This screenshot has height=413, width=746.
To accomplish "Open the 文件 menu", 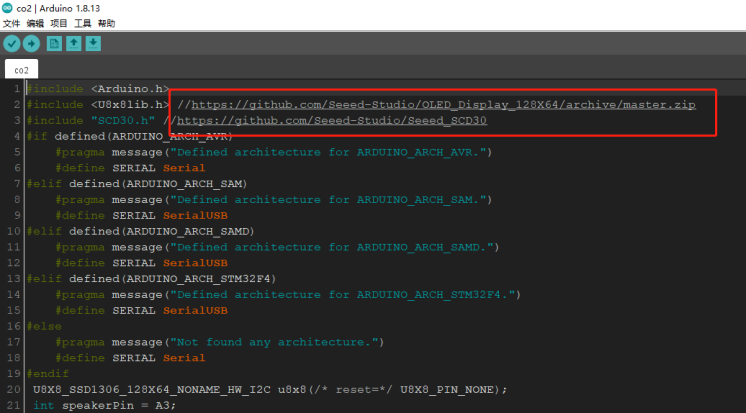I will pyautogui.click(x=11, y=23).
